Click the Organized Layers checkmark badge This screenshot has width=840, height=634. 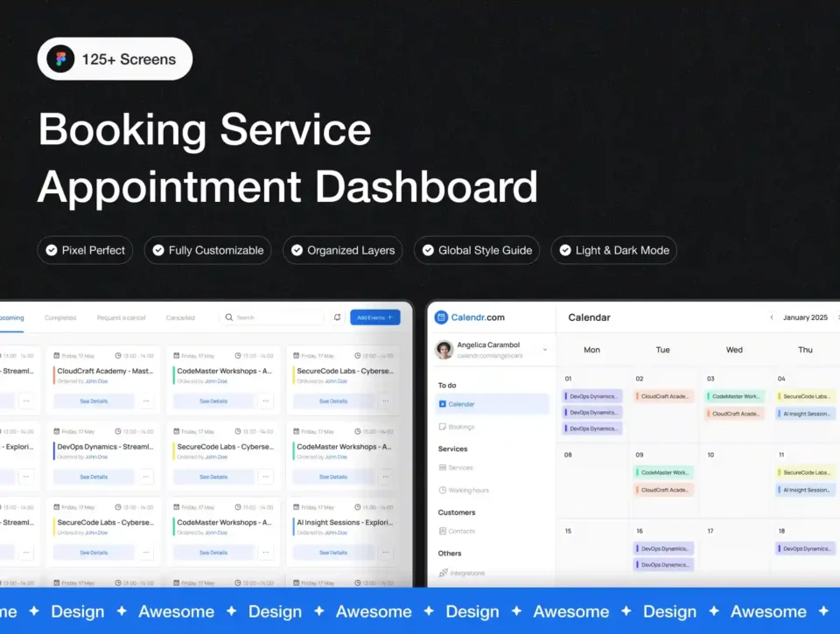tap(342, 250)
